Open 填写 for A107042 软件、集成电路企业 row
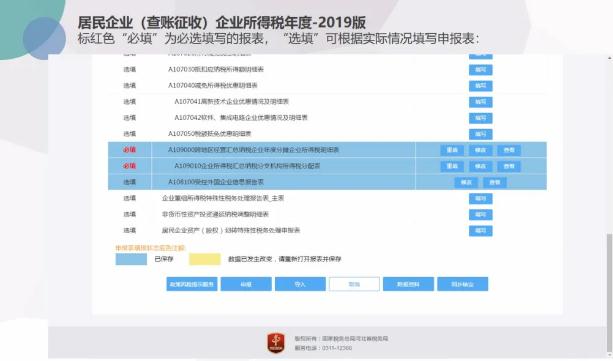This screenshot has width=613, height=361. [x=480, y=118]
